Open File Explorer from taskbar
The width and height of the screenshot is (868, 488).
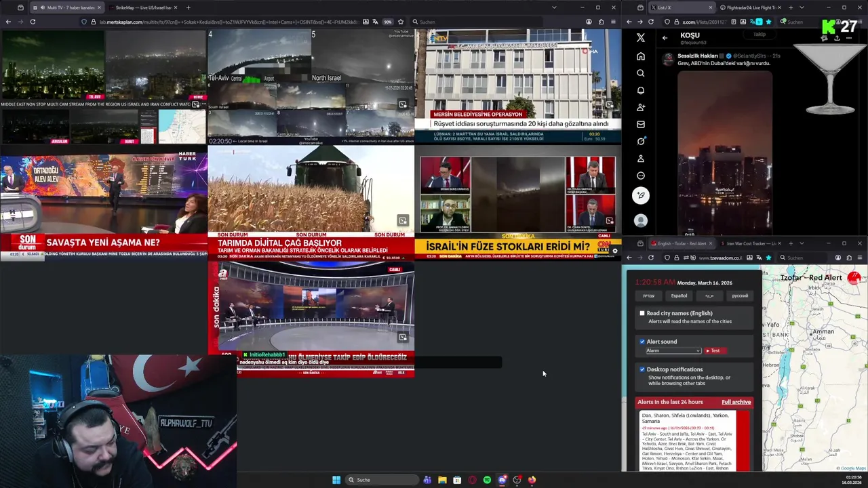(x=442, y=480)
